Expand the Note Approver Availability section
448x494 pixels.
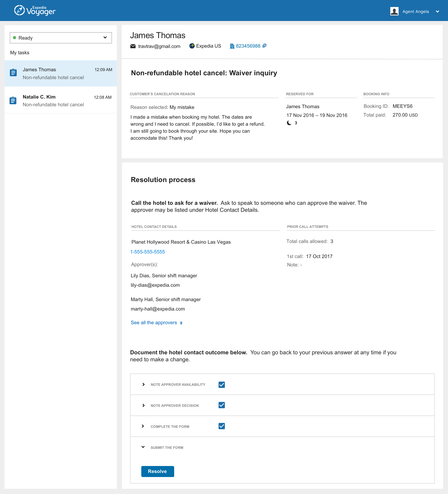tap(143, 384)
